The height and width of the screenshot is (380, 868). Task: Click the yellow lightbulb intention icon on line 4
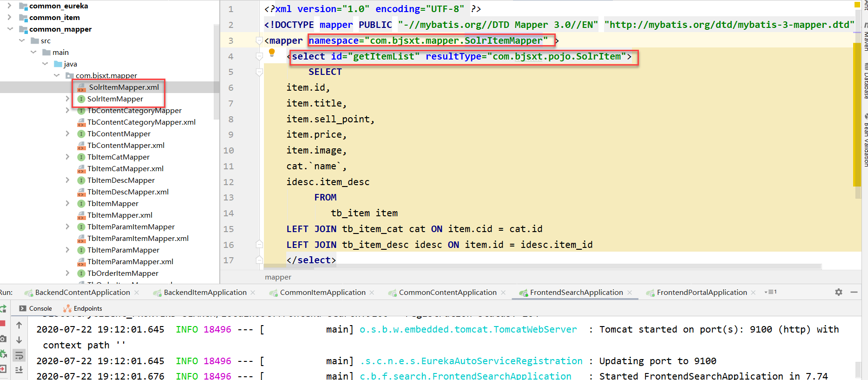(x=272, y=53)
